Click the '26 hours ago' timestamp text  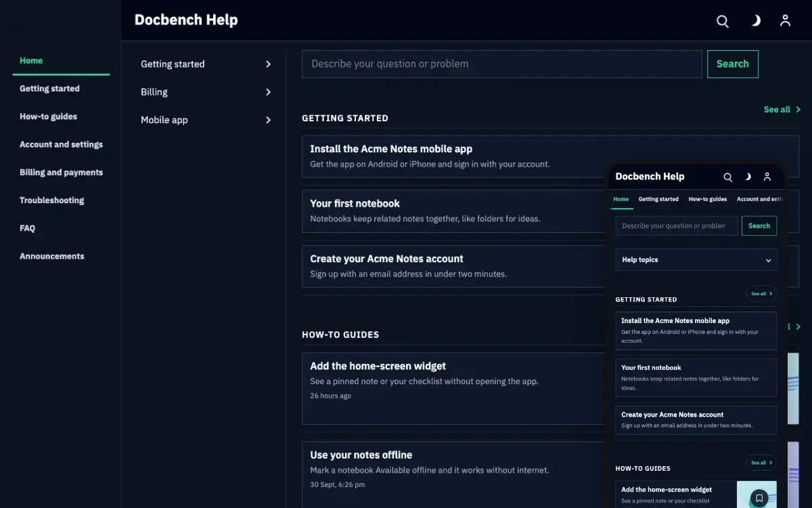point(330,396)
